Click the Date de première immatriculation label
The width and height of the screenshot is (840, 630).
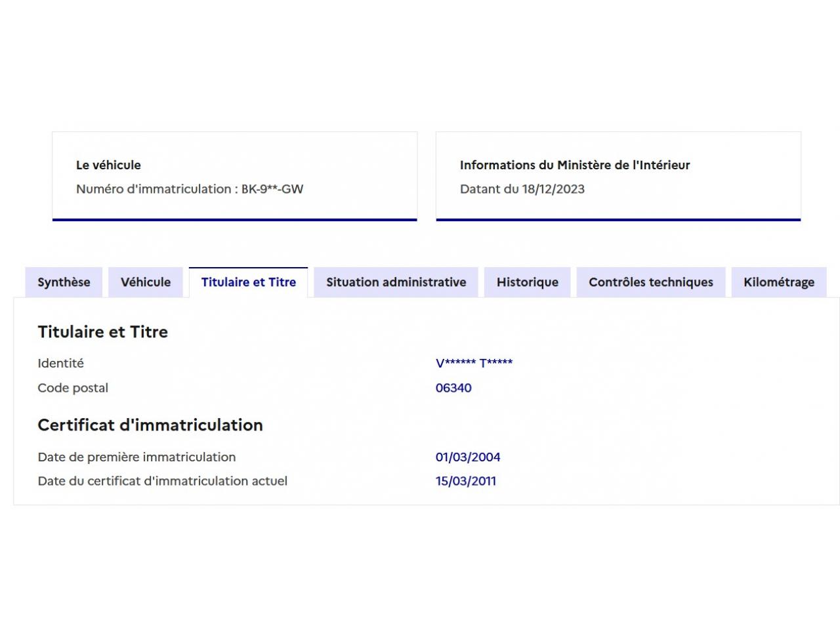[x=136, y=457]
